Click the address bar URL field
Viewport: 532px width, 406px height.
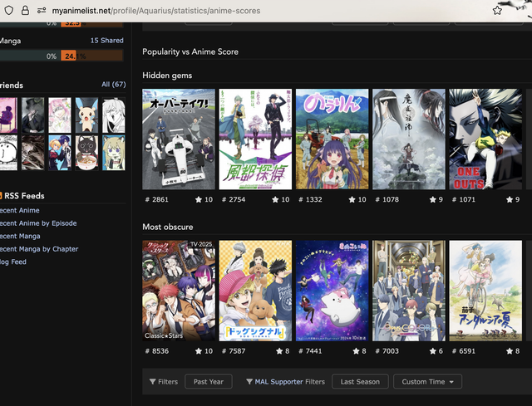pyautogui.click(x=156, y=11)
